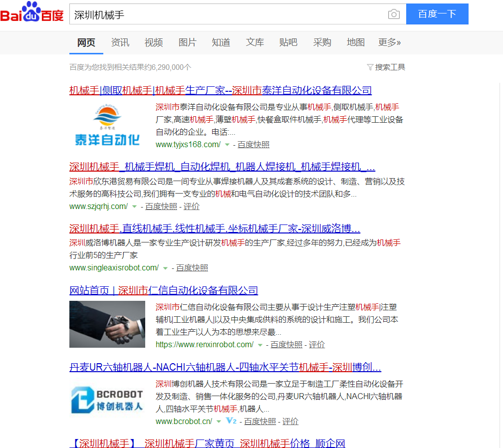Open the 知道 tab
This screenshot has height=448, width=503.
click(x=221, y=42)
